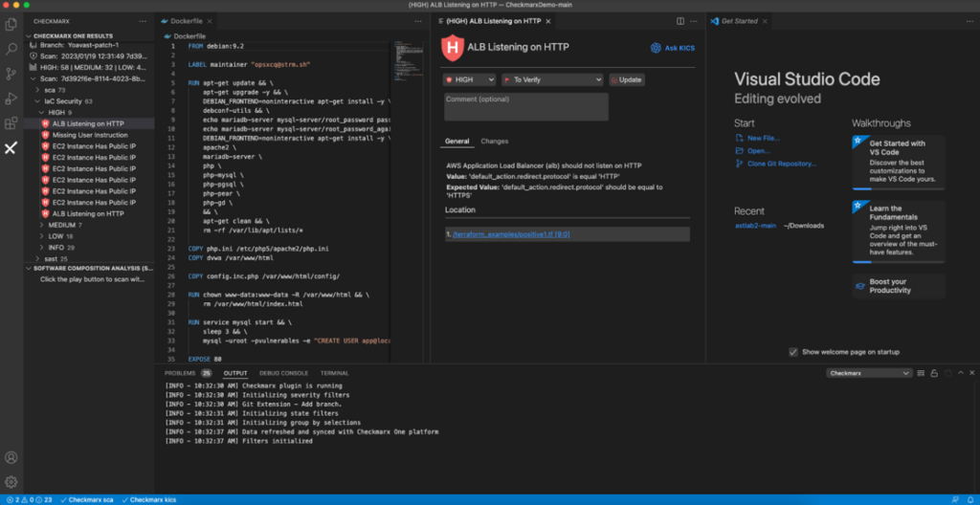This screenshot has height=505, width=980.
Task: Switch to the Changes tab
Action: pos(495,142)
